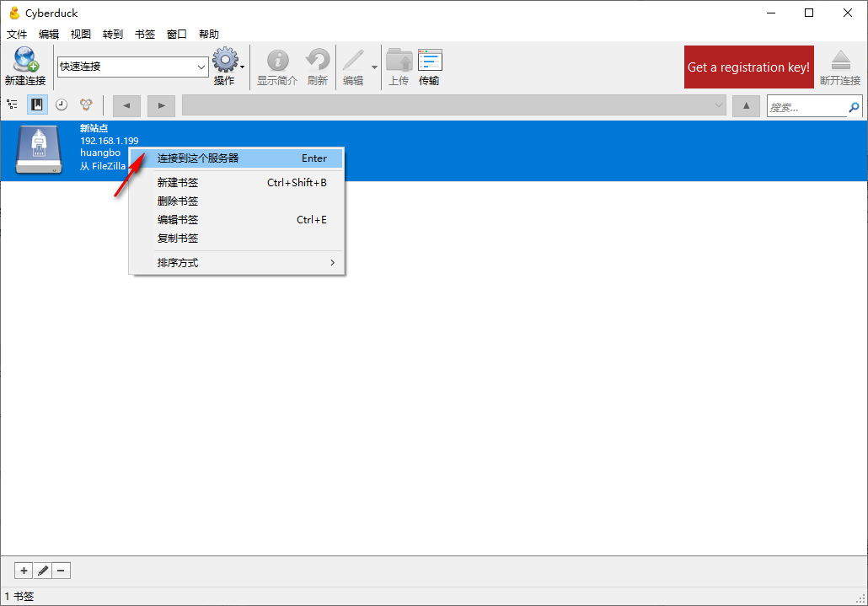Maximize the Cyberduck window

coord(809,13)
